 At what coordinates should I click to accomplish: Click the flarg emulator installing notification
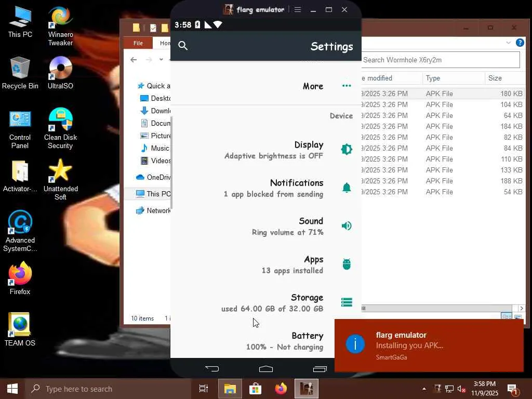point(429,345)
